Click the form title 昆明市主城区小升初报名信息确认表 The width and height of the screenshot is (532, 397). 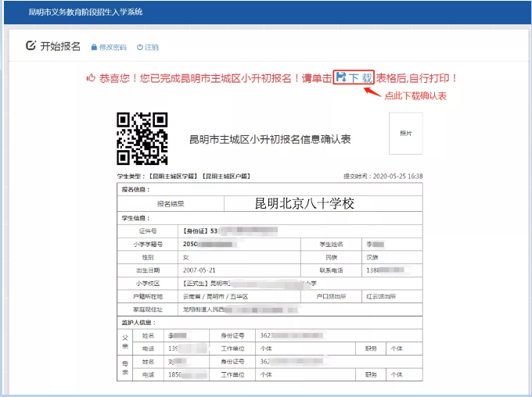pos(270,140)
